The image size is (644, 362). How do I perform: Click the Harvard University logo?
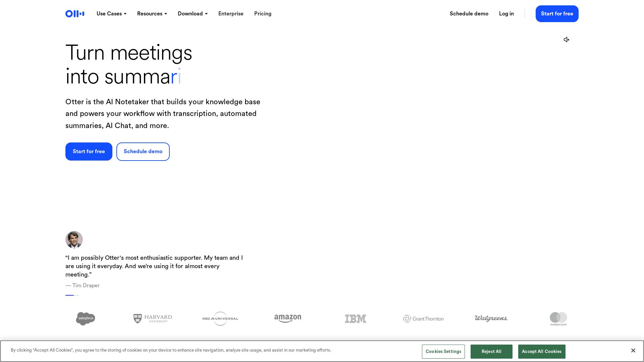[153, 318]
